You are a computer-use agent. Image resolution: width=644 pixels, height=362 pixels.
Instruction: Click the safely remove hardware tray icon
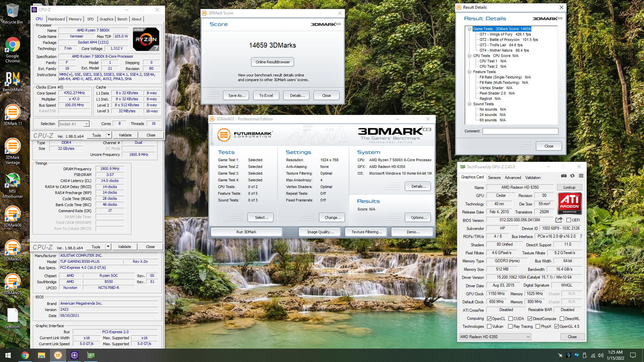585,355
